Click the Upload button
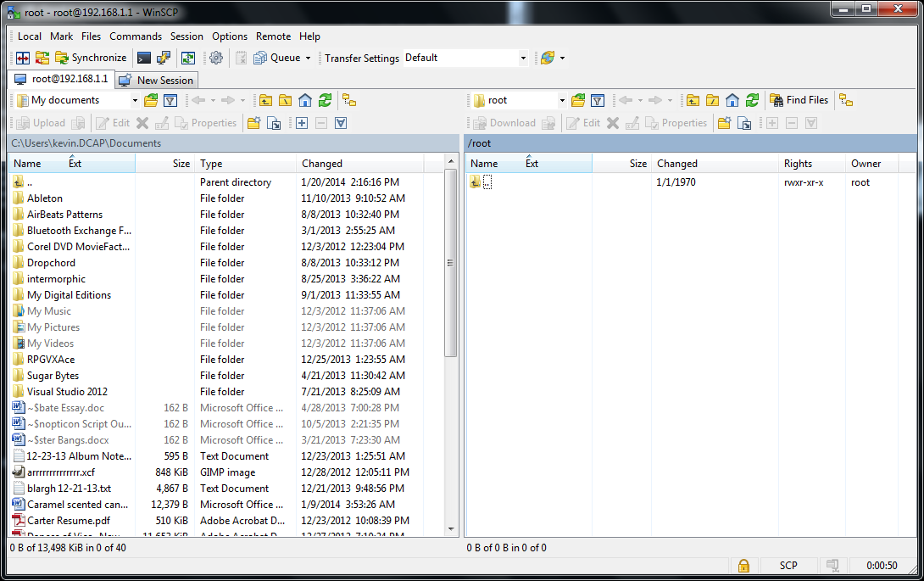The height and width of the screenshot is (581, 924). [41, 123]
